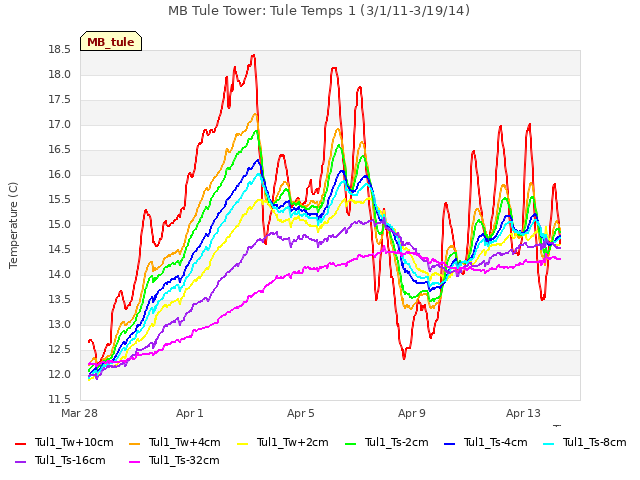Click the 12.0 y-axis tick label
This screenshot has width=640, height=480.
tap(60, 374)
